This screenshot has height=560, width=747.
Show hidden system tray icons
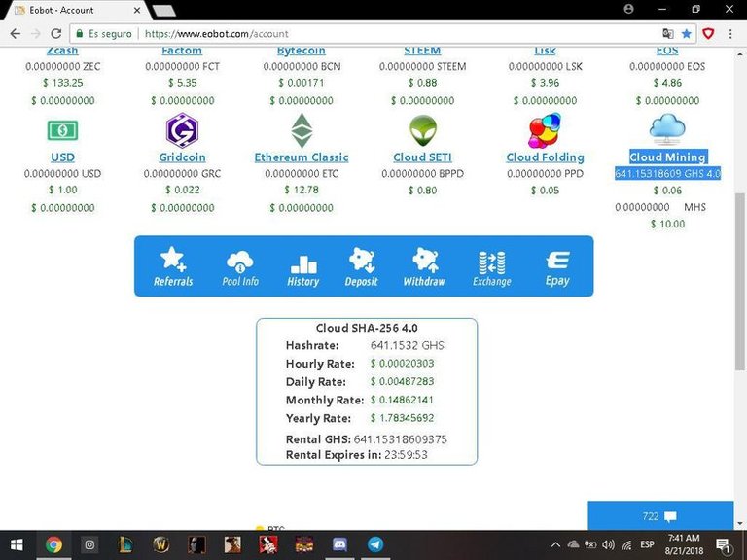coord(555,544)
